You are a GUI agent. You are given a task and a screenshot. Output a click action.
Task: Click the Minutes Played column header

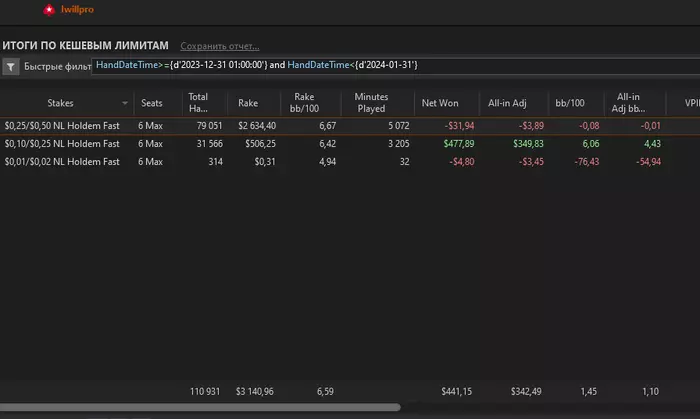371,102
